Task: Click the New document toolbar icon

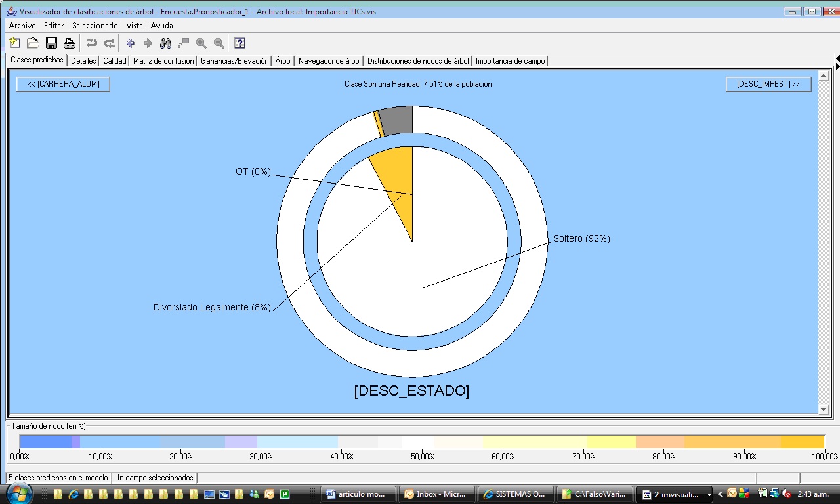Action: coord(15,43)
